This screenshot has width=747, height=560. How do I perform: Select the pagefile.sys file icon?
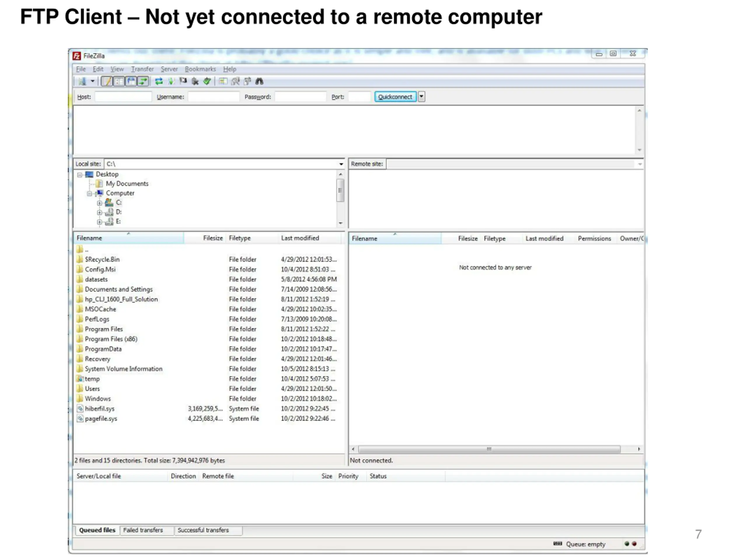click(80, 419)
